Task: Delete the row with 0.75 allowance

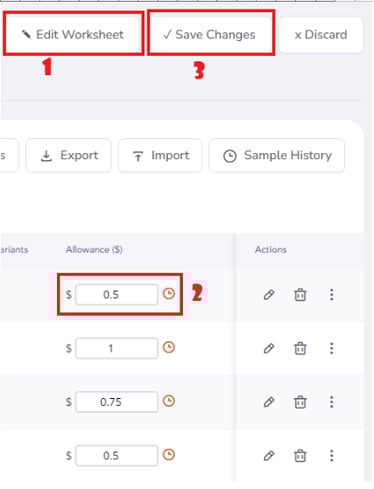Action: [x=300, y=402]
